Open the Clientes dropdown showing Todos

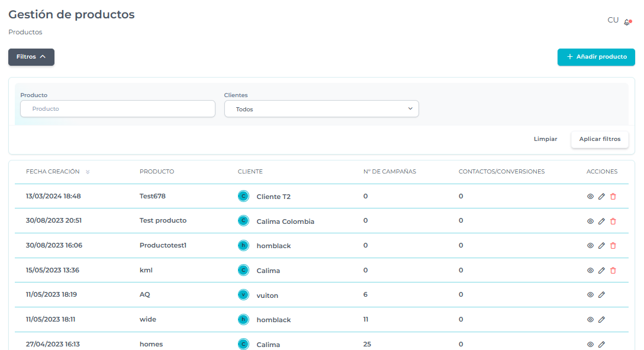click(x=321, y=109)
